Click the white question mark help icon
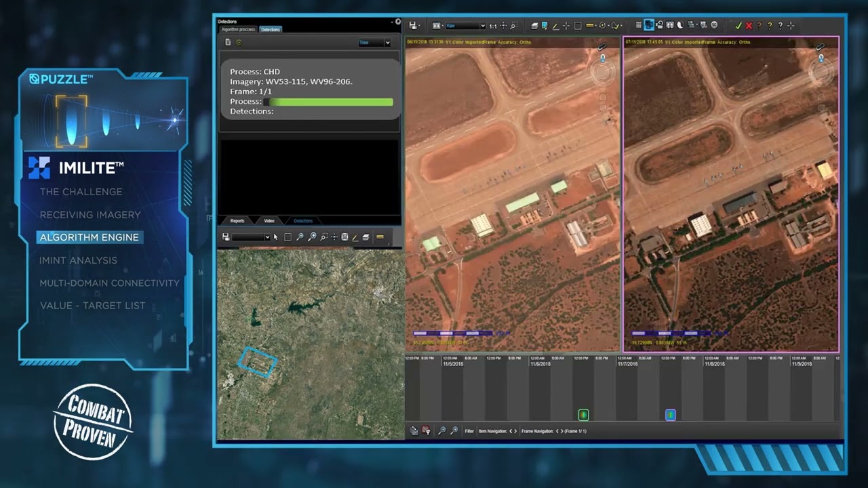The height and width of the screenshot is (488, 868). [x=780, y=26]
